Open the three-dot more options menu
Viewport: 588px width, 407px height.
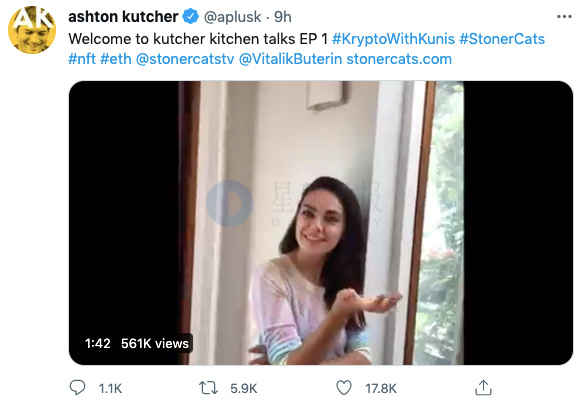(x=564, y=17)
